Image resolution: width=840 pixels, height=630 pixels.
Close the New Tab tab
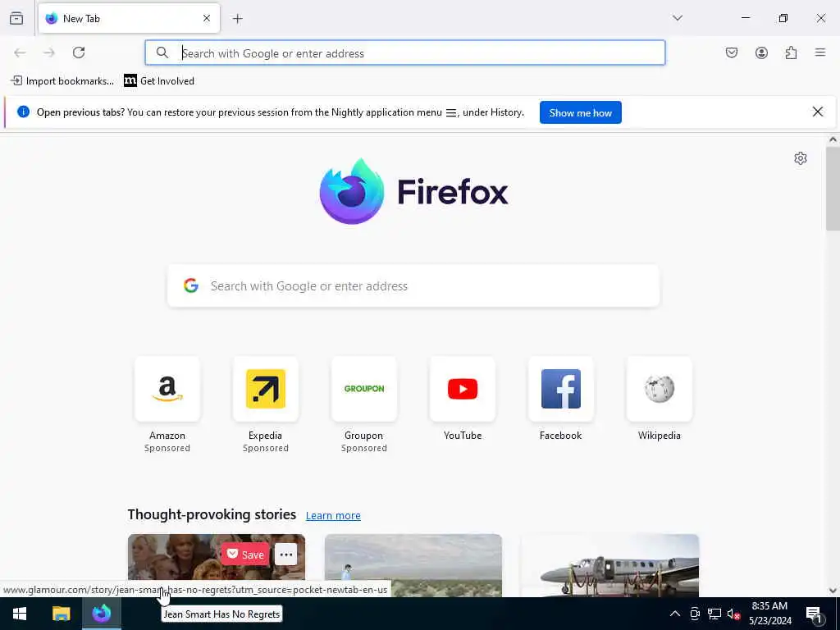point(207,18)
